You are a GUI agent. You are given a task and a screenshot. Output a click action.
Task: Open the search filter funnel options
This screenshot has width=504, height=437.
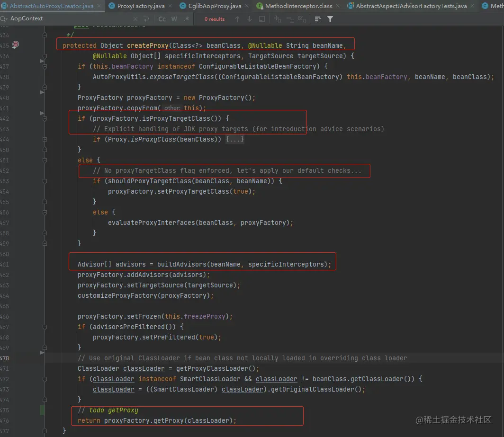tap(330, 19)
